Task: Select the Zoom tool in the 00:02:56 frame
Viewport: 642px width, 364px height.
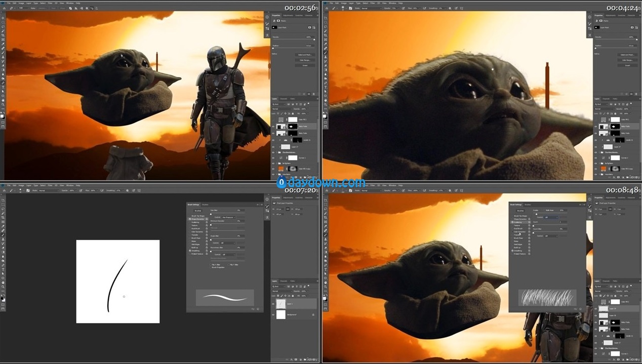Action: pos(4,104)
